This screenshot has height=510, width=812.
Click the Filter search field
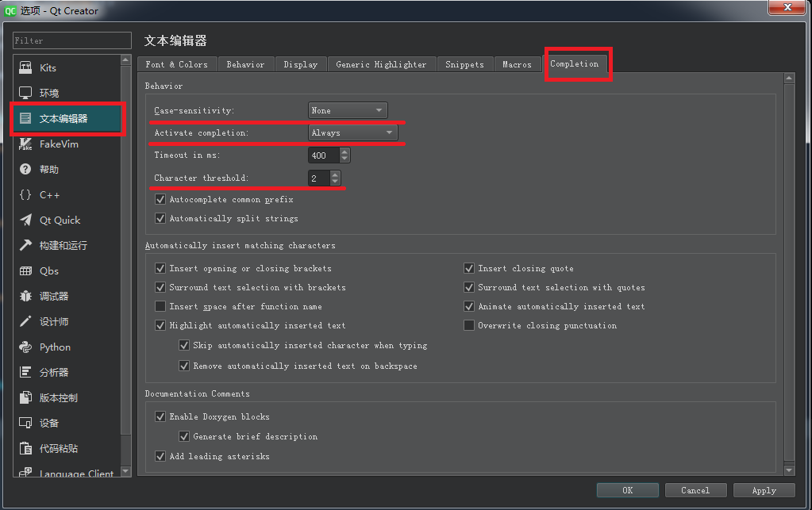point(72,40)
